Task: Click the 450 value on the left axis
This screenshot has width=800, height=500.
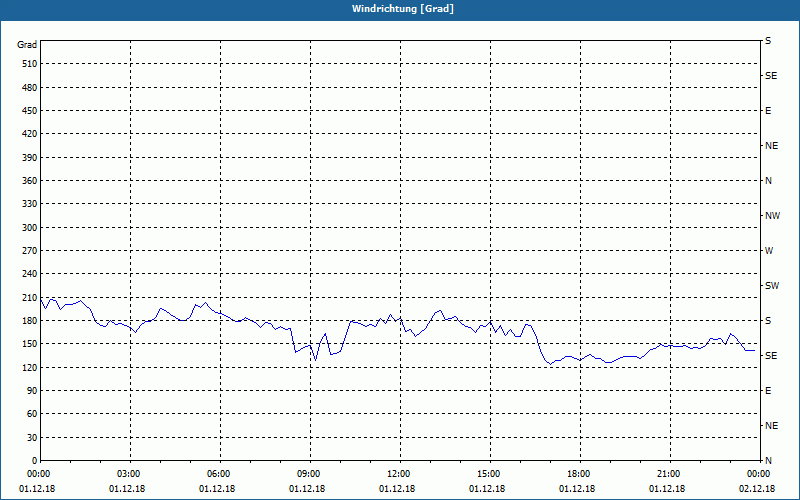Action: point(30,111)
